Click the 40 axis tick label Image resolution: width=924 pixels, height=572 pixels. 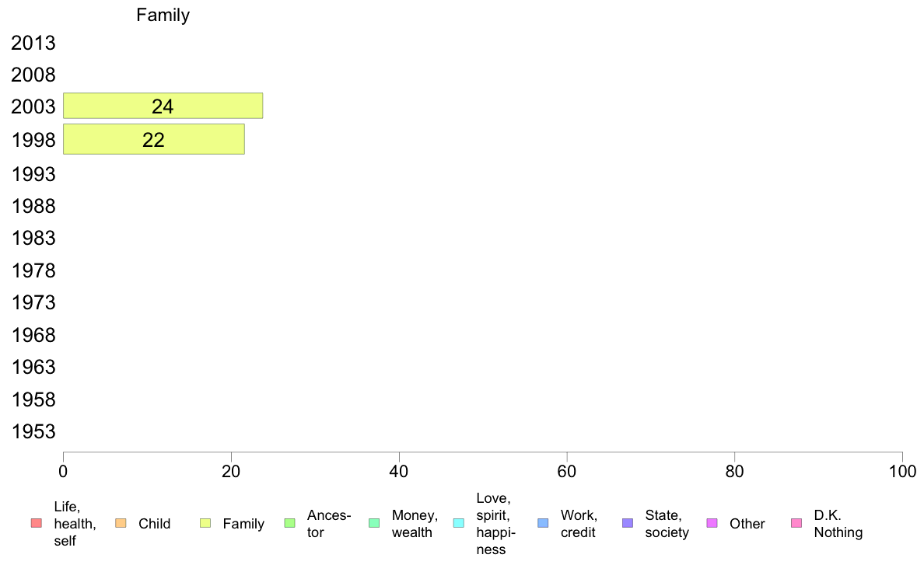pyautogui.click(x=399, y=471)
